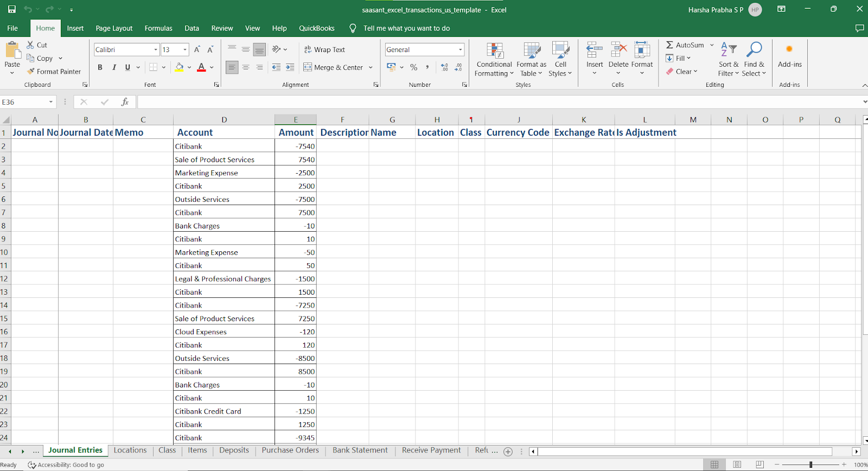Switch to the QuickBooks ribbon tab

[x=317, y=28]
